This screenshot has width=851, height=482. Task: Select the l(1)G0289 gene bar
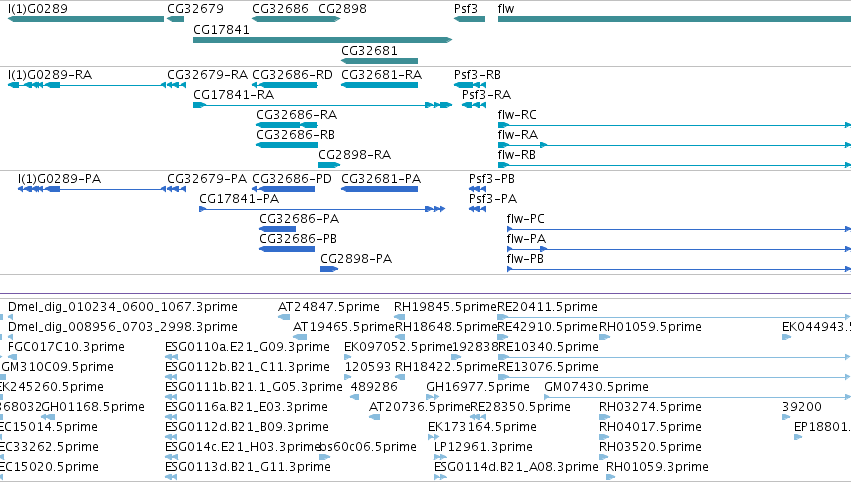tap(86, 19)
